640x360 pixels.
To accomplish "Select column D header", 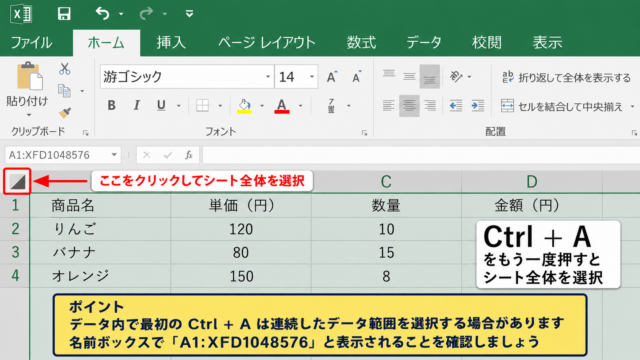I will click(x=532, y=182).
